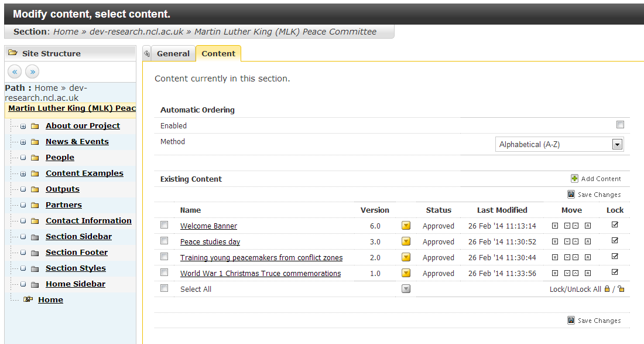Select the Content tab
The height and width of the screenshot is (344, 644).
(x=218, y=53)
